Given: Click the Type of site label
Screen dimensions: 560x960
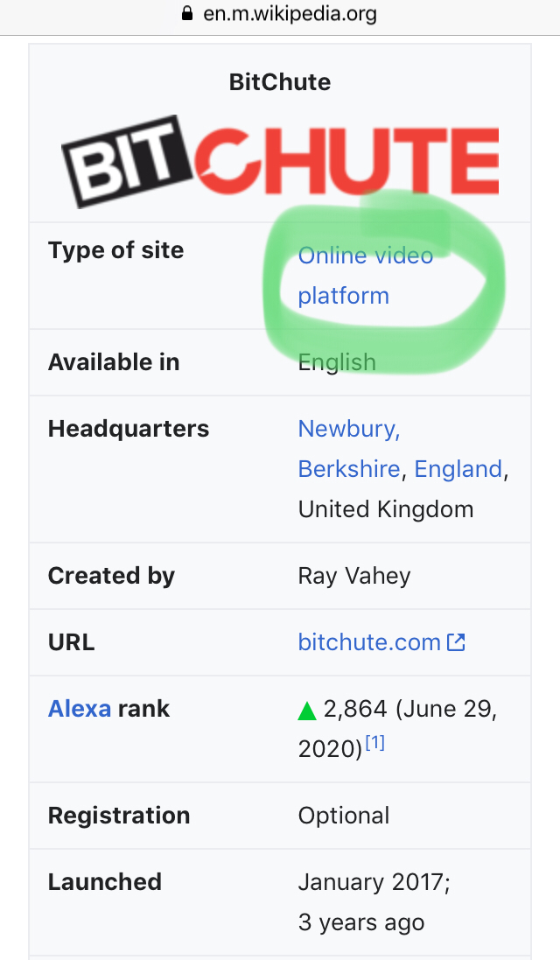Looking at the screenshot, I should pos(115,249).
